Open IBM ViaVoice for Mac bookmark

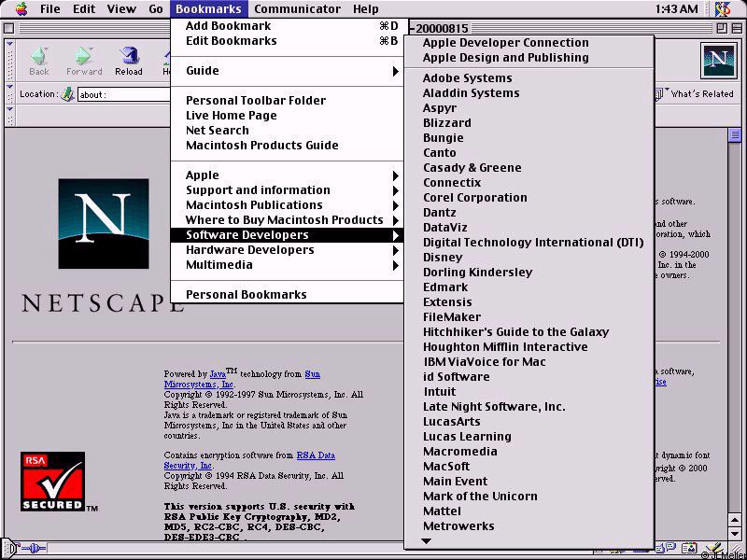(x=529, y=362)
